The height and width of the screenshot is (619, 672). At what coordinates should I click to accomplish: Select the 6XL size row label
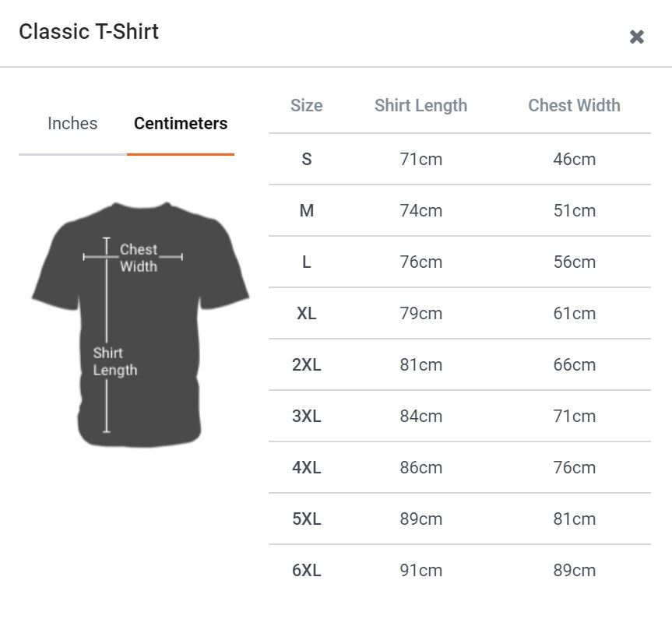[x=306, y=571]
